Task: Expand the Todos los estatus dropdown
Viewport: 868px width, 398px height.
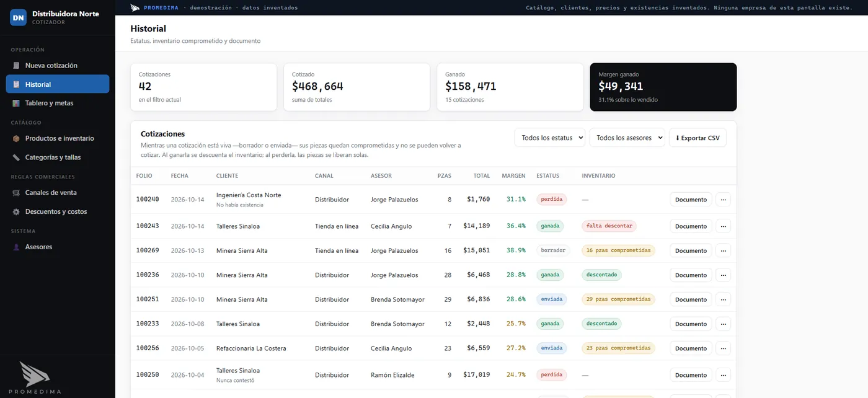Action: 550,138
